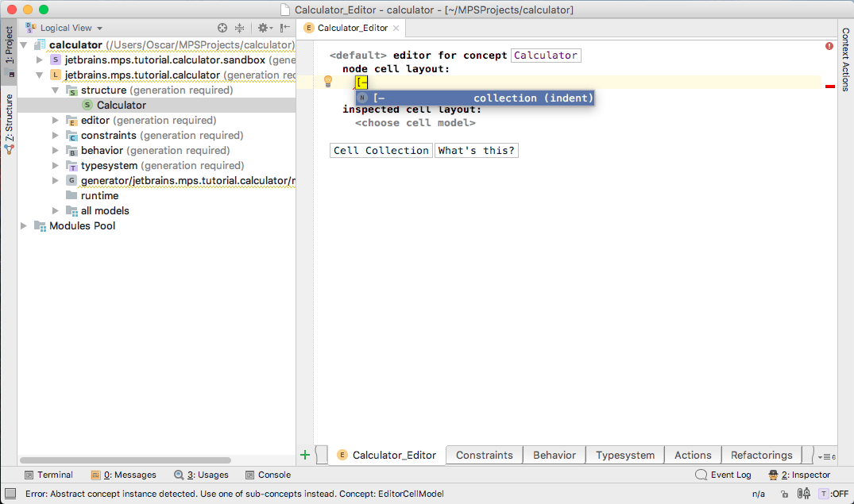Click the tool window toggle icon in status bar
This screenshot has width=854, height=504.
click(x=10, y=494)
